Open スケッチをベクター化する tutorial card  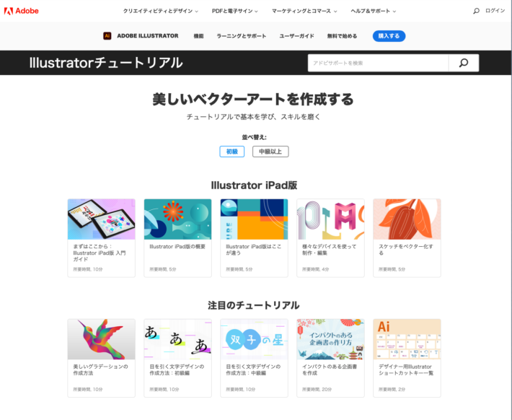click(x=407, y=238)
